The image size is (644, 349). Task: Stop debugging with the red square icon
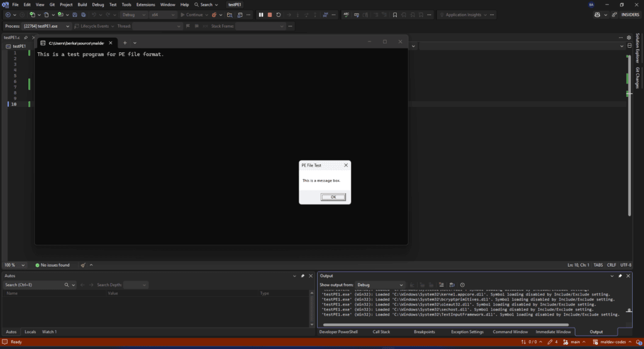click(x=270, y=14)
